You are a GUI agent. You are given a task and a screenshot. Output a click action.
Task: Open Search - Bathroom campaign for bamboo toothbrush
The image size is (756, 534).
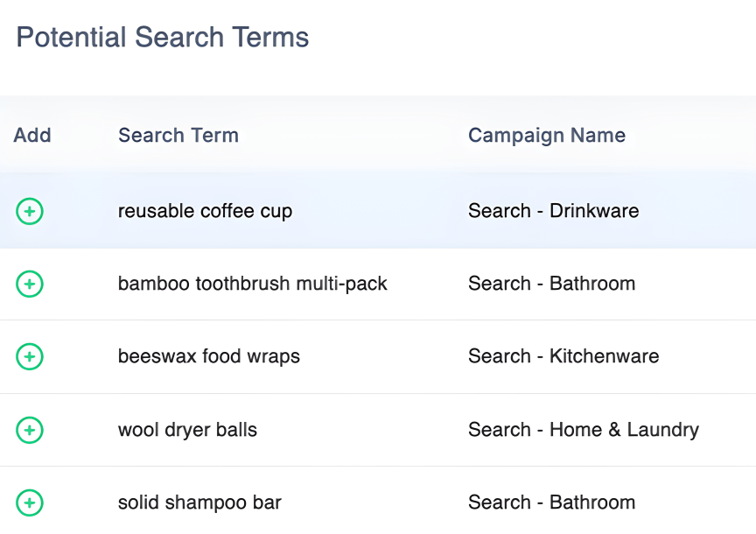pyautogui.click(x=551, y=284)
